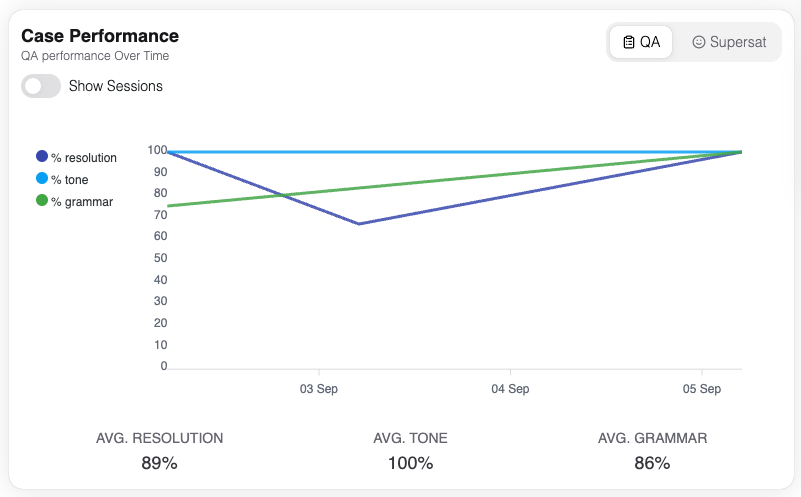Select the 03 Sep date on x-axis
The width and height of the screenshot is (801, 497).
click(x=318, y=388)
